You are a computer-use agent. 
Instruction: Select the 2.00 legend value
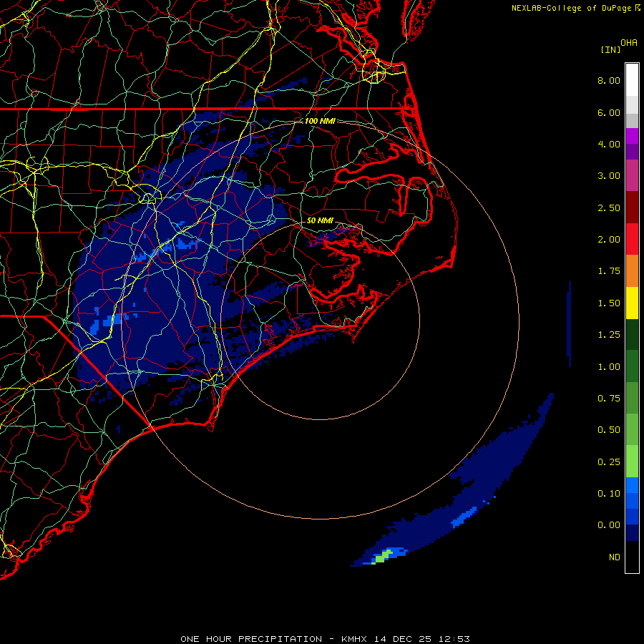[609, 240]
